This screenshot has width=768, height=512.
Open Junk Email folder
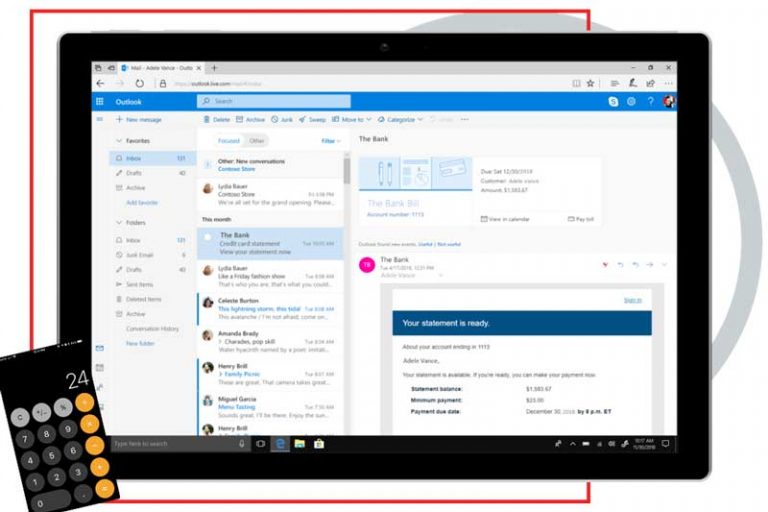pos(152,255)
